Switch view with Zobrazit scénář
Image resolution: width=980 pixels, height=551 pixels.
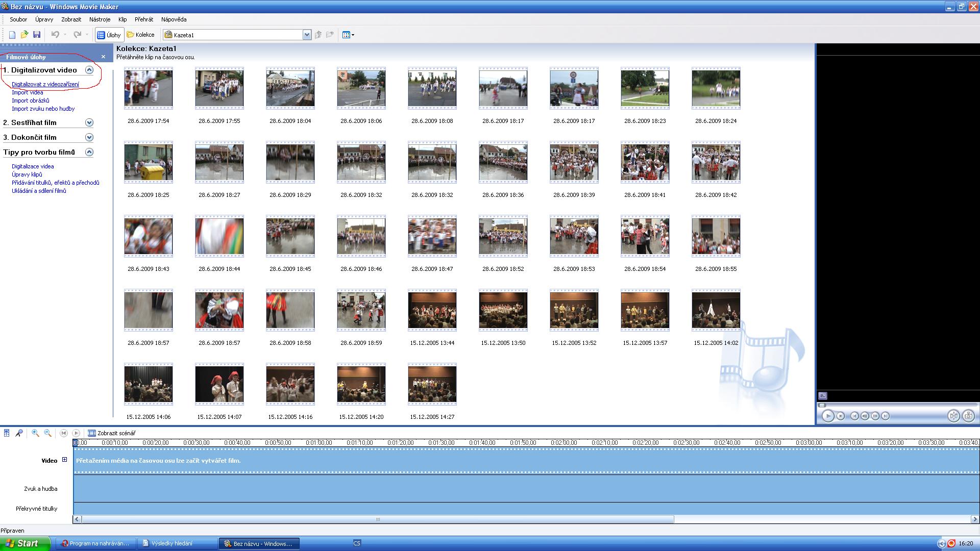(x=112, y=433)
